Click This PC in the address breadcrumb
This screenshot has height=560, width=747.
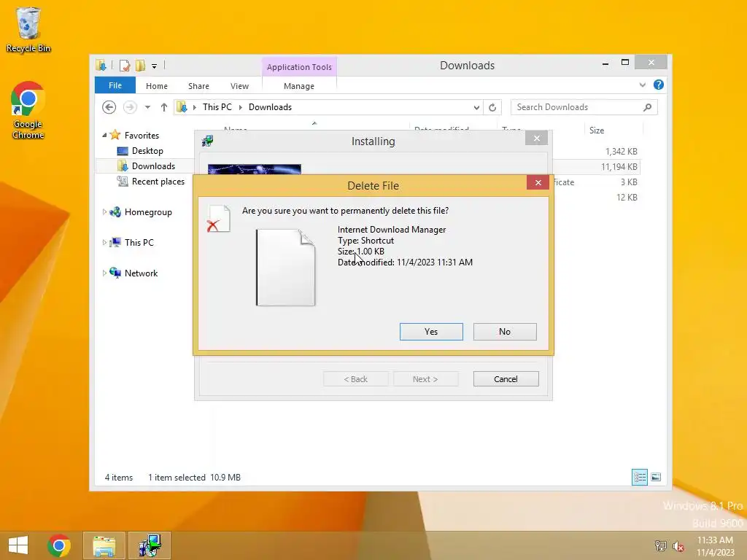[x=217, y=107]
